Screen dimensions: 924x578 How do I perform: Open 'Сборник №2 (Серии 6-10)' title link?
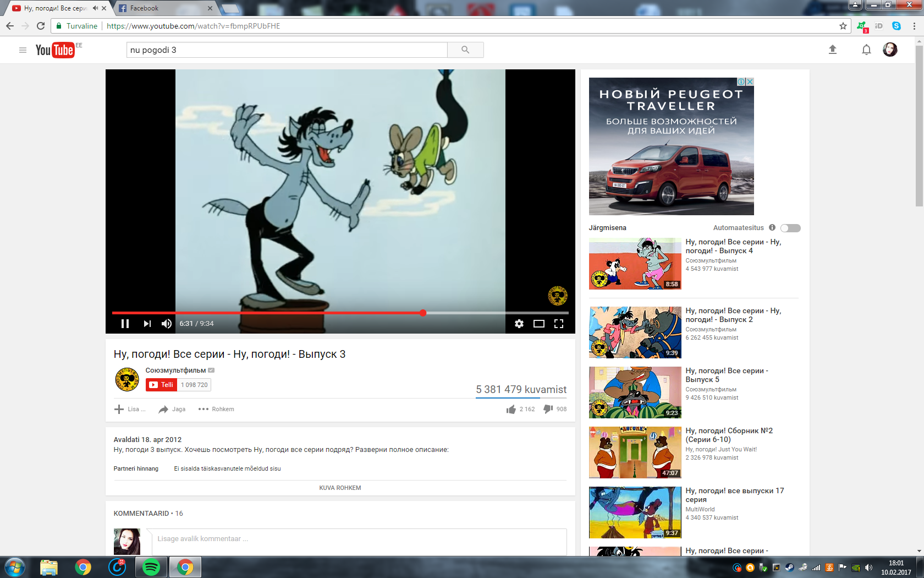click(x=729, y=435)
